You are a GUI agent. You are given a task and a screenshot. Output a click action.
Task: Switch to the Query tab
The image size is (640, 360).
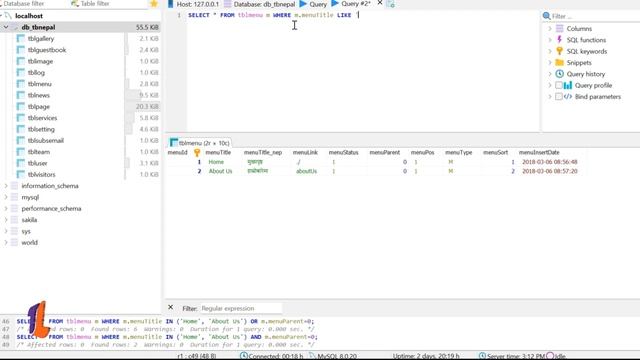coord(313,4)
